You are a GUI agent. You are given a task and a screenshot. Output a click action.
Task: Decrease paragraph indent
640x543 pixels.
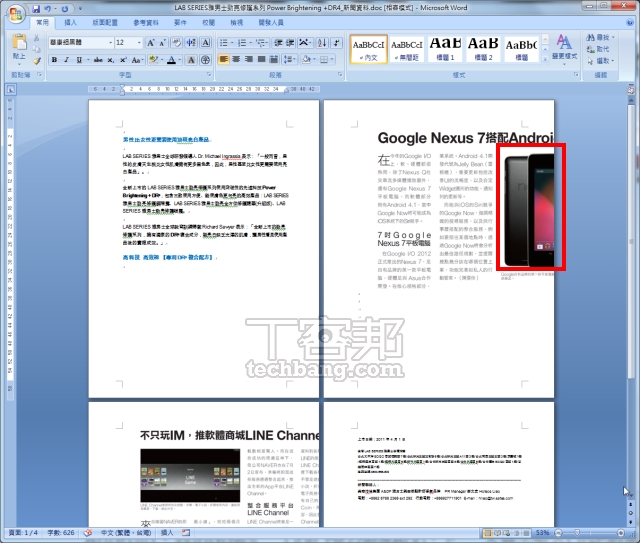click(278, 42)
